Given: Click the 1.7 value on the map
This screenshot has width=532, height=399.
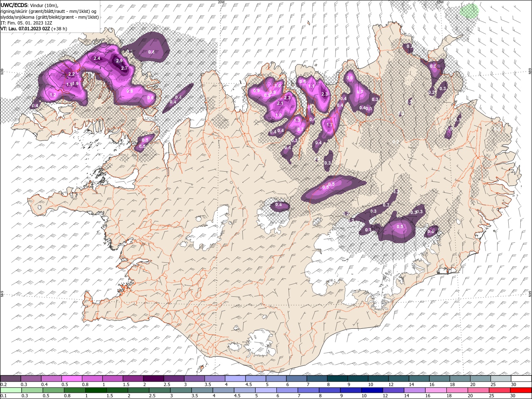Looking at the screenshot, I should [x=330, y=125].
